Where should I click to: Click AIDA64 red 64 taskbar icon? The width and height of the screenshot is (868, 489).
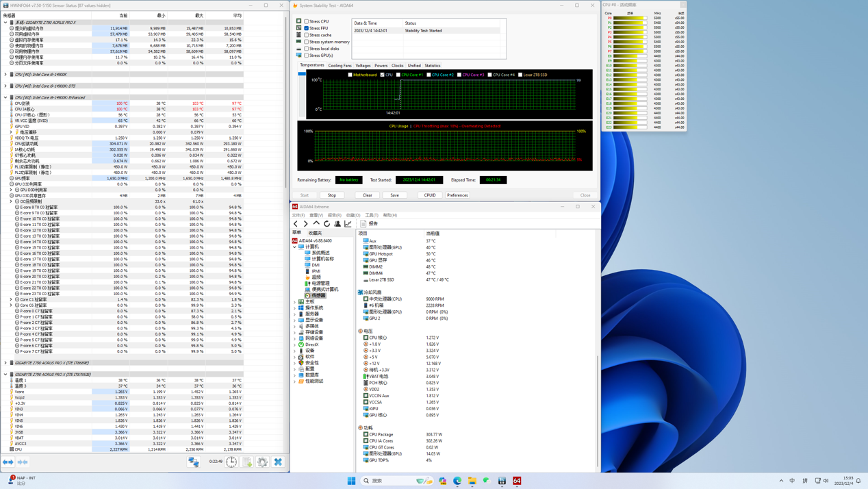click(x=517, y=481)
